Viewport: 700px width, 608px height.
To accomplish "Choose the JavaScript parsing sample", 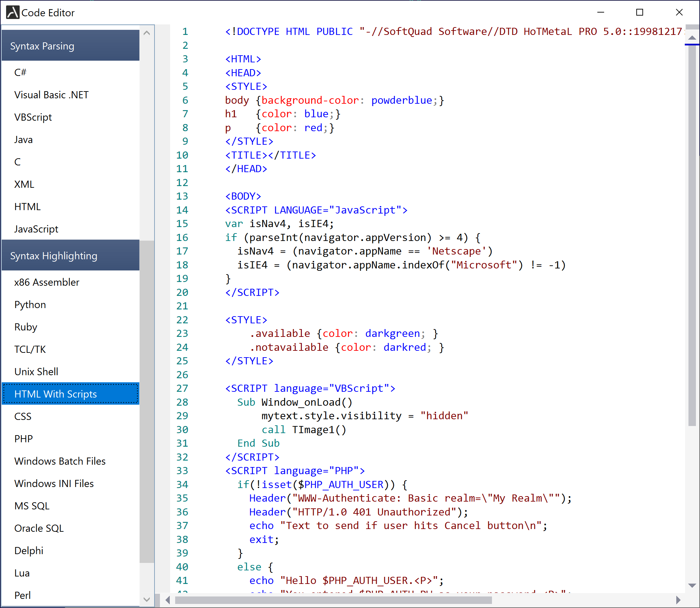I will point(36,229).
